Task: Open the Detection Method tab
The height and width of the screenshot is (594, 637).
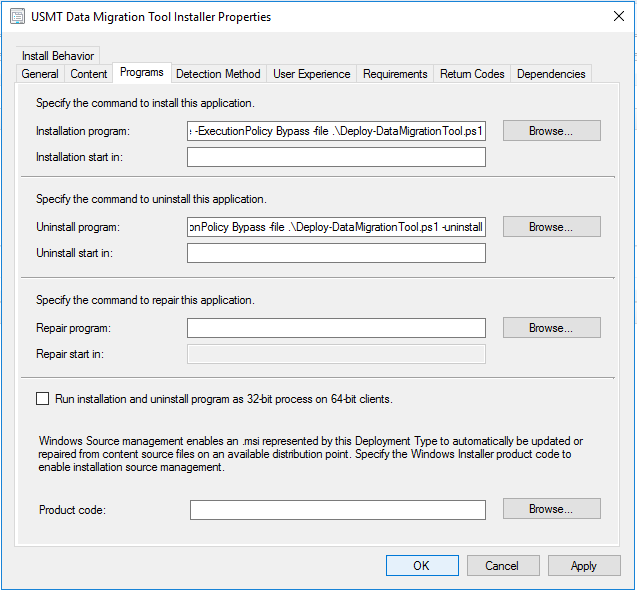Action: click(218, 74)
